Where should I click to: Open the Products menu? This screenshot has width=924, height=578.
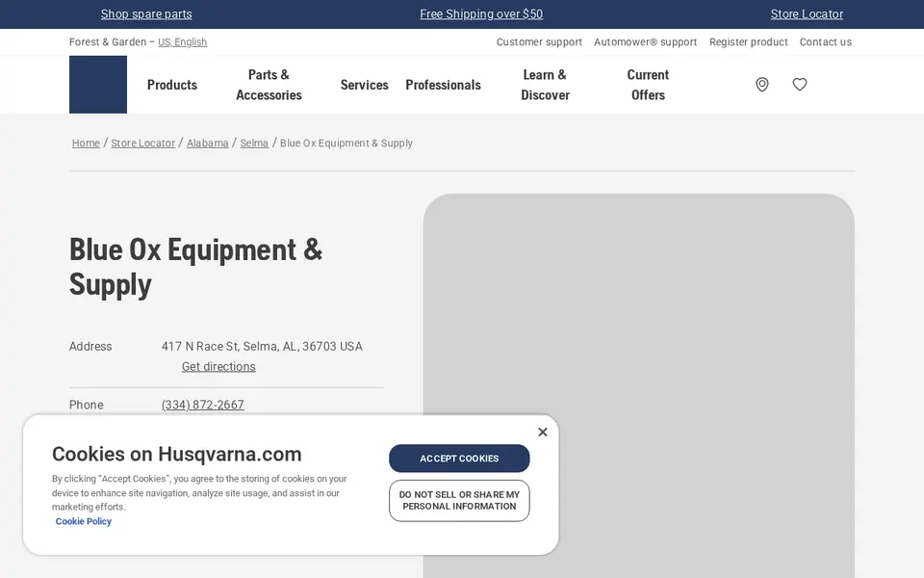(172, 85)
